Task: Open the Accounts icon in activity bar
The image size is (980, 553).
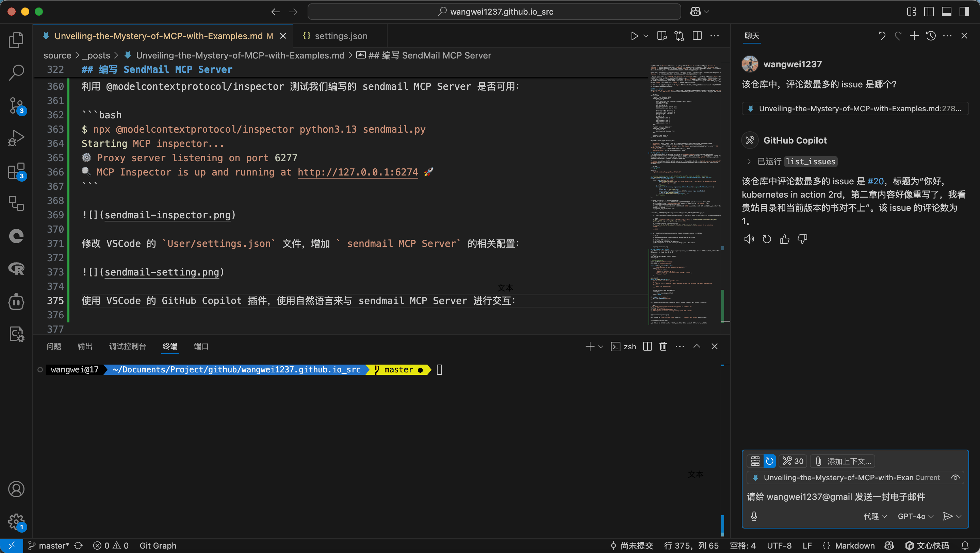Action: coord(16,489)
